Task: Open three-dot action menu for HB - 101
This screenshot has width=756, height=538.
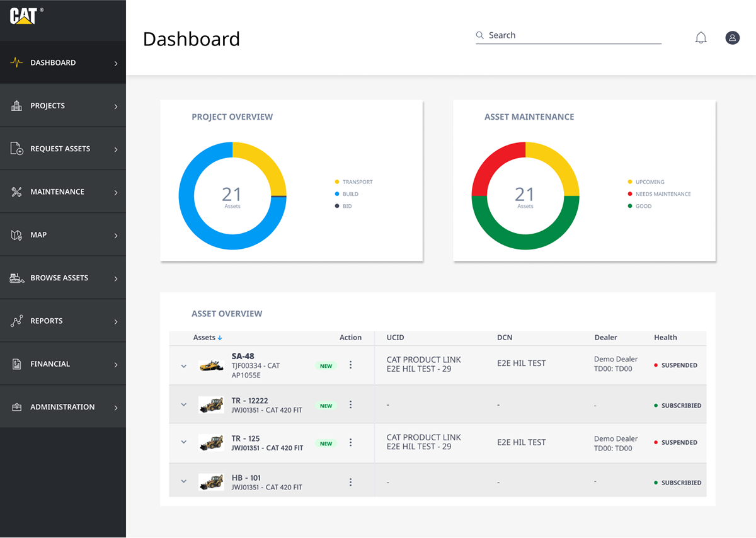Action: click(351, 482)
